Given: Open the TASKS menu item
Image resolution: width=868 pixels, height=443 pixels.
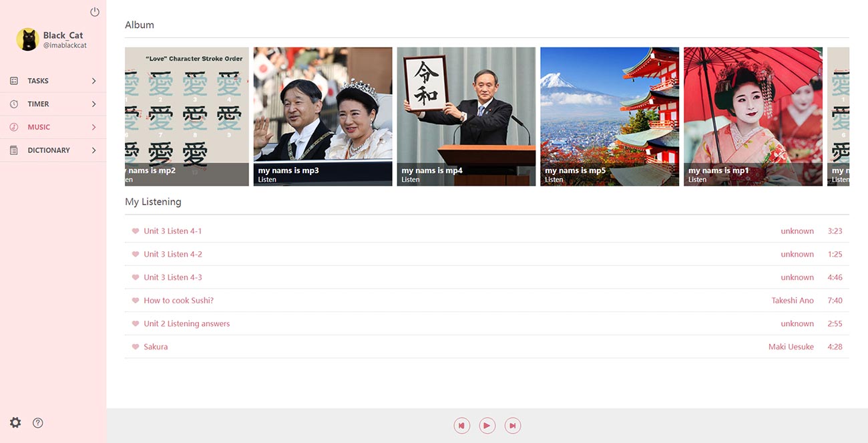Looking at the screenshot, I should pyautogui.click(x=53, y=81).
